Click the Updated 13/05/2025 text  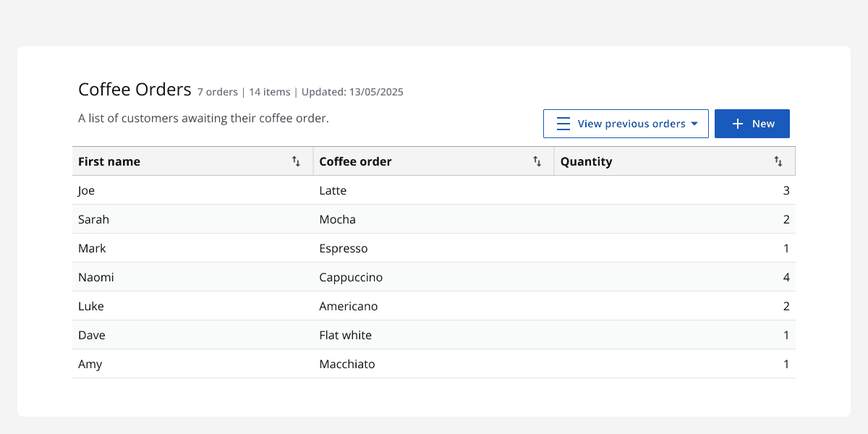coord(352,92)
